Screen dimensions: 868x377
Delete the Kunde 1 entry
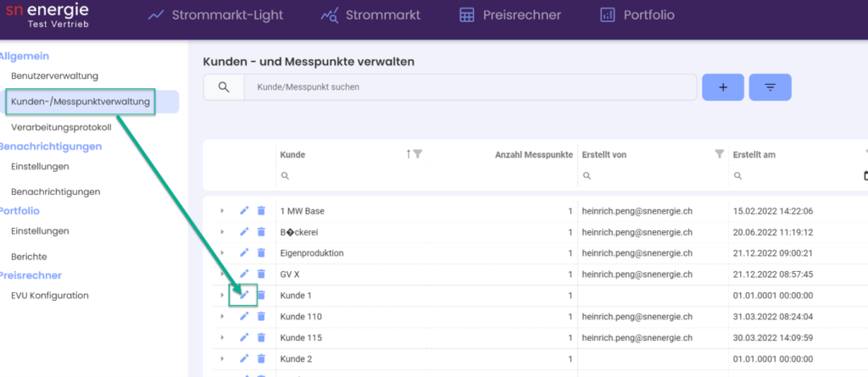tap(261, 295)
